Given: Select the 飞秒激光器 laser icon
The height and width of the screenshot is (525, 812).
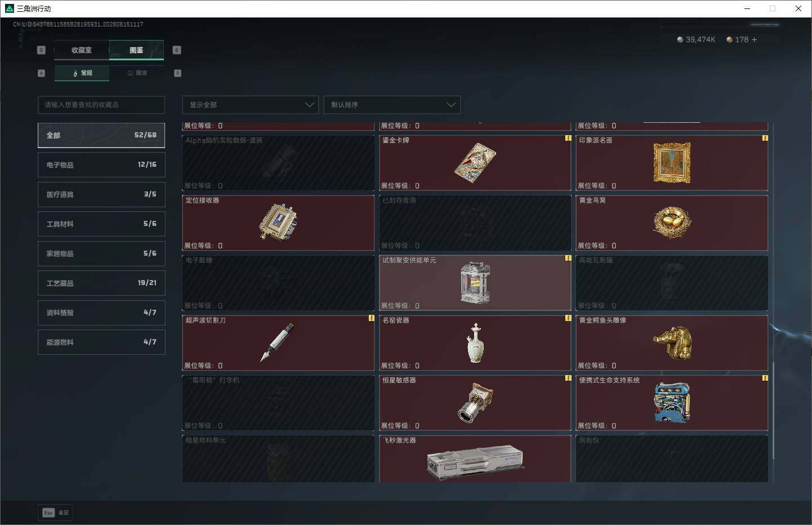Looking at the screenshot, I should [475, 463].
